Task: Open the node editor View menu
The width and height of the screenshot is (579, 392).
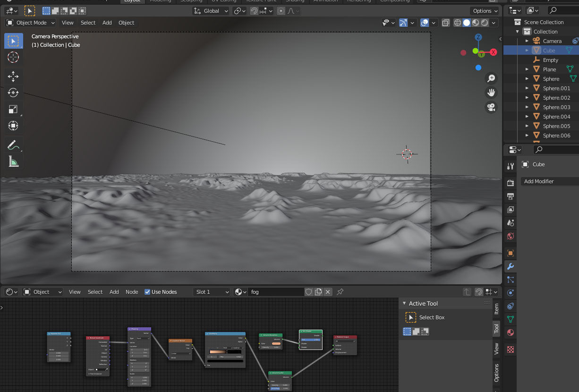Action: [x=75, y=292]
